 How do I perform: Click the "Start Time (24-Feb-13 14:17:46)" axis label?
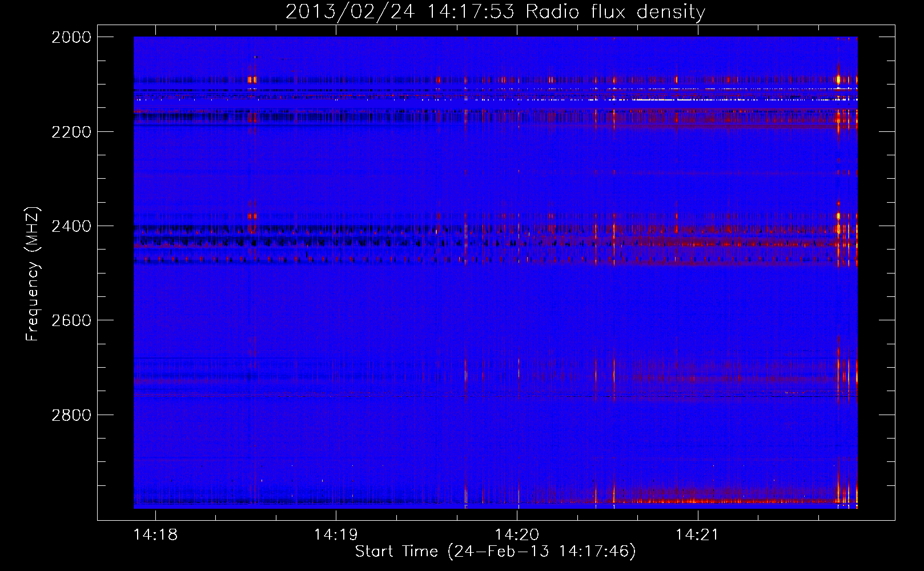495,552
